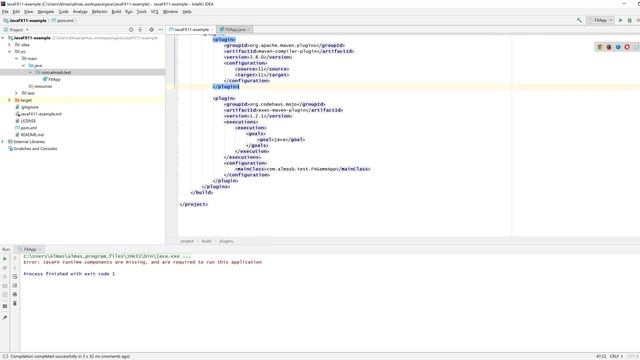Screen dimensions: 640x360
Task: Click the collapse all icon in Project panel
Action: (140, 30)
